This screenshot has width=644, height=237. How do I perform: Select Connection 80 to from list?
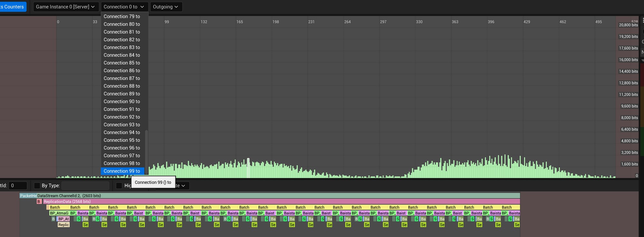[x=122, y=24]
